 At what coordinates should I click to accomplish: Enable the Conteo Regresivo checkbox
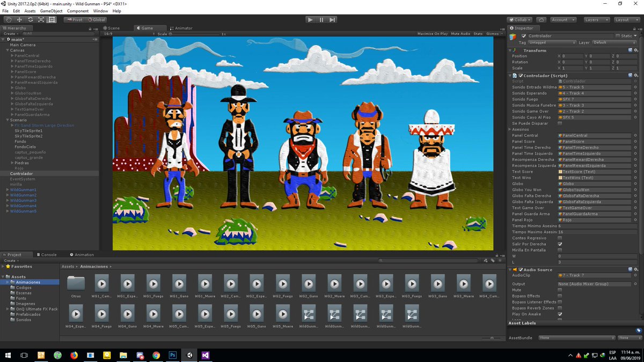[560, 238]
